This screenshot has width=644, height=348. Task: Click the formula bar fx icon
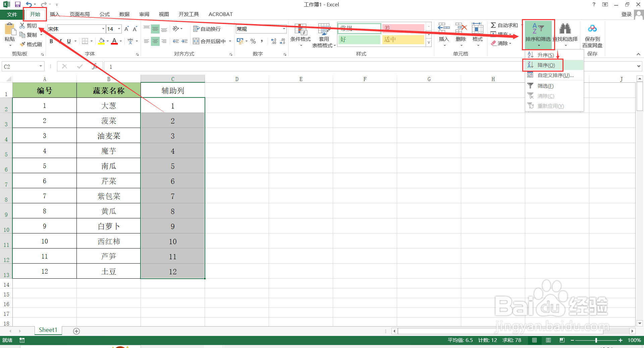coord(95,66)
